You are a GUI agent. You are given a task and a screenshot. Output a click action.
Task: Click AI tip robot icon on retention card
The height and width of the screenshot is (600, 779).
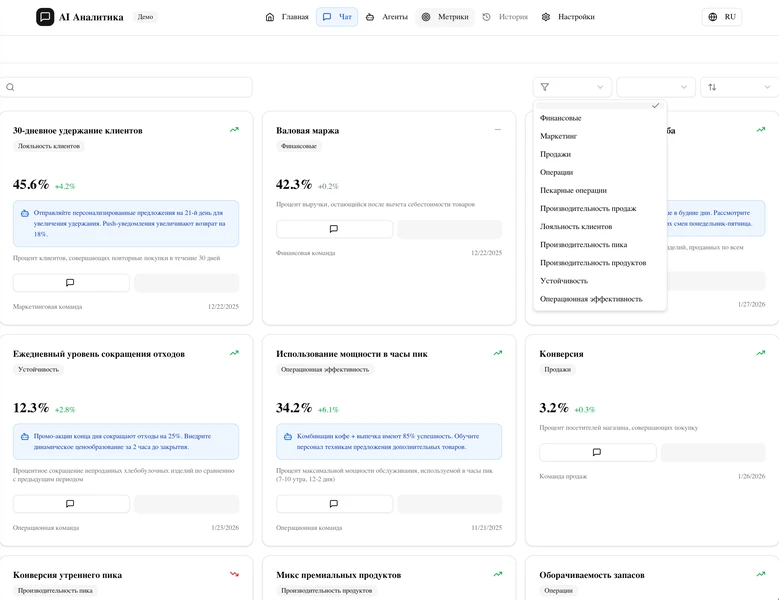24,213
